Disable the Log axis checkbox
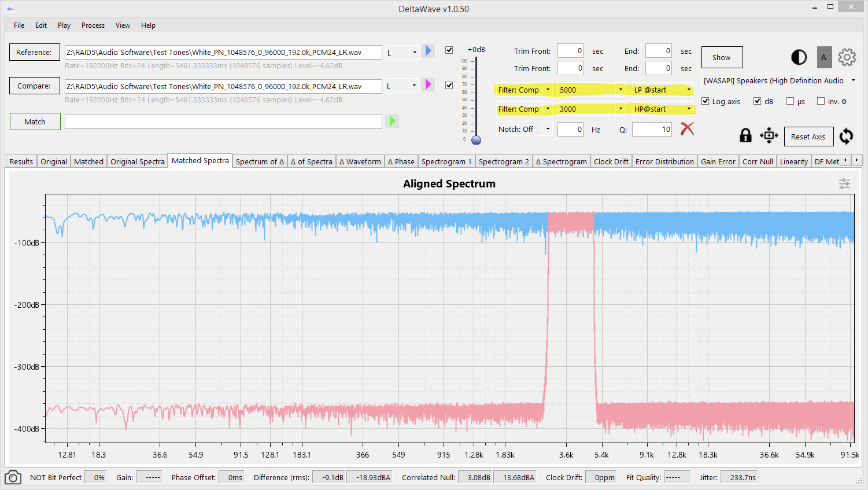This screenshot has width=868, height=490. click(x=705, y=101)
